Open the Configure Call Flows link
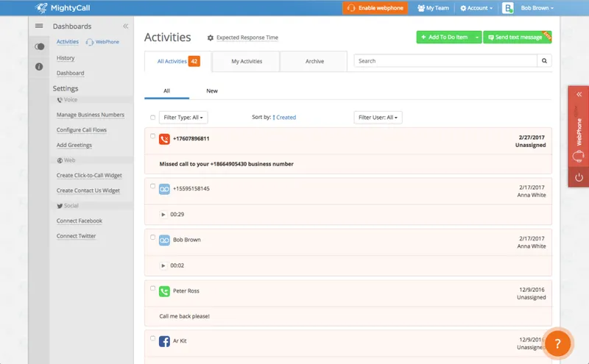The image size is (589, 364). pos(82,130)
